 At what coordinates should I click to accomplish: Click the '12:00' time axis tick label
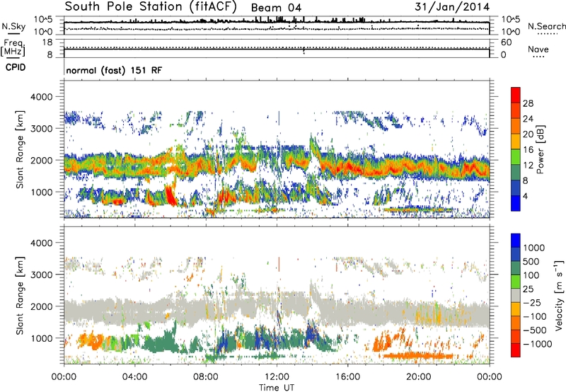point(277,377)
